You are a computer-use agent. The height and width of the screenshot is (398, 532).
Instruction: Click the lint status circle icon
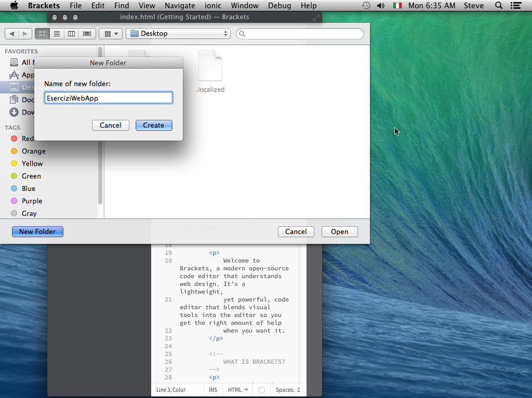tap(262, 390)
